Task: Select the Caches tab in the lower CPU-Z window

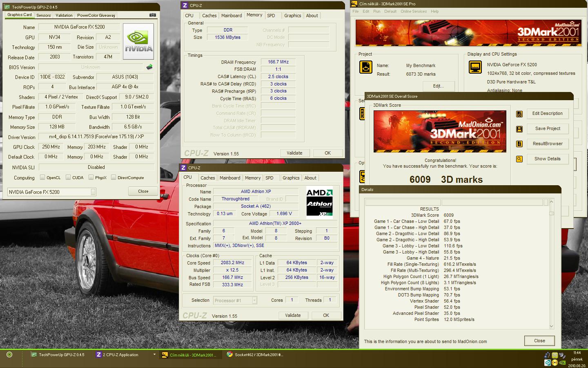Action: pos(207,178)
